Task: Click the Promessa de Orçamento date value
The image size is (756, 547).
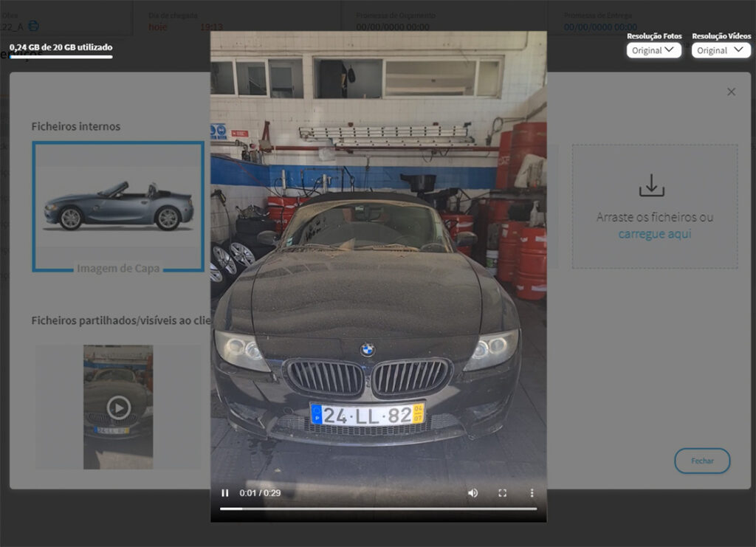Action: [x=392, y=27]
